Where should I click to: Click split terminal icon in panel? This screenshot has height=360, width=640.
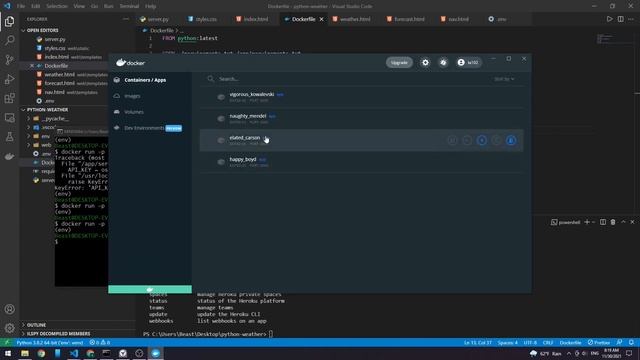tap(603, 222)
